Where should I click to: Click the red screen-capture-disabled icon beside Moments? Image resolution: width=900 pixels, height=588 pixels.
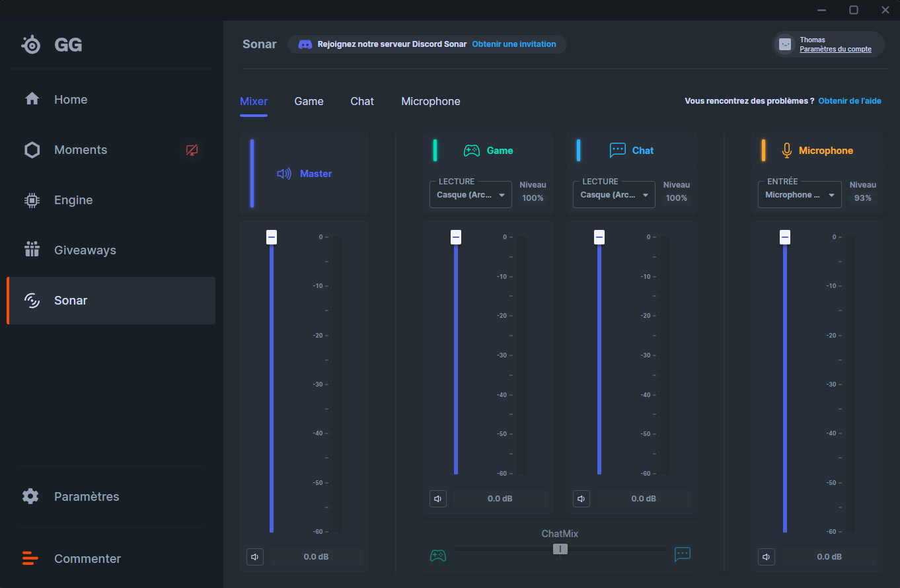(x=192, y=150)
